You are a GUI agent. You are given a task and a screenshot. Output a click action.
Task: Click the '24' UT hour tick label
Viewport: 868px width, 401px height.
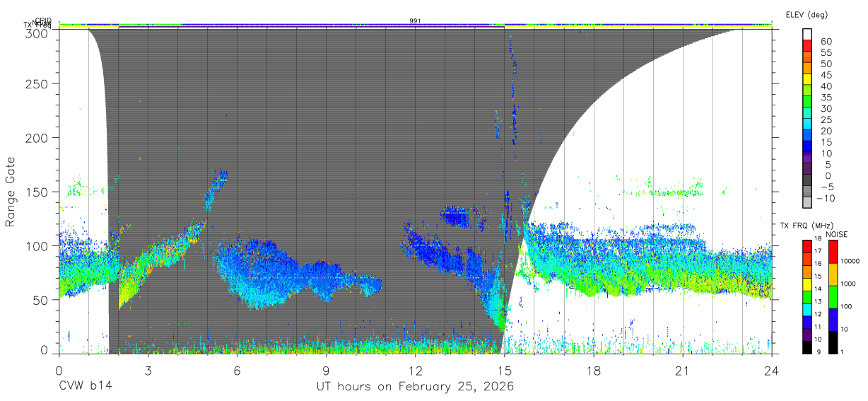[771, 371]
